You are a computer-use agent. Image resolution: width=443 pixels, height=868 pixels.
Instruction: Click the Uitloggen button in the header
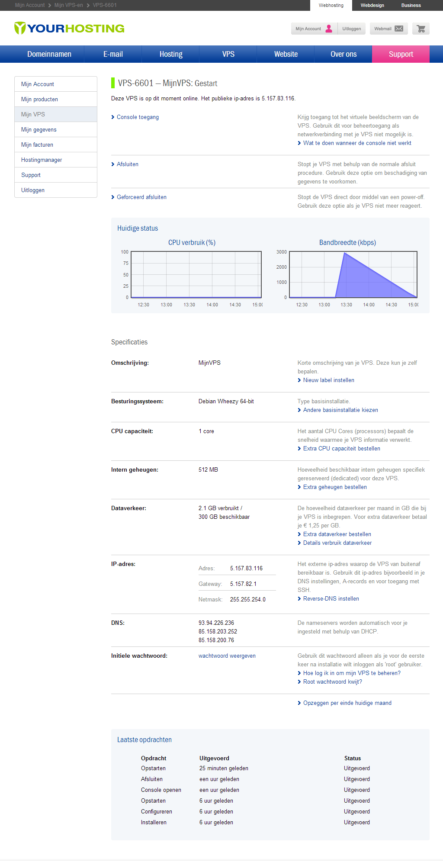[351, 29]
